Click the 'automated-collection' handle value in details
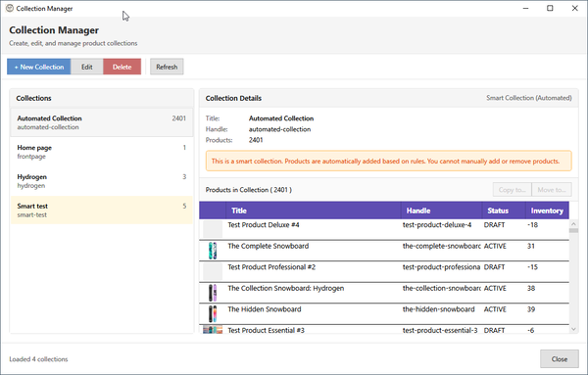Screen dimensions: 588x375 279,129
